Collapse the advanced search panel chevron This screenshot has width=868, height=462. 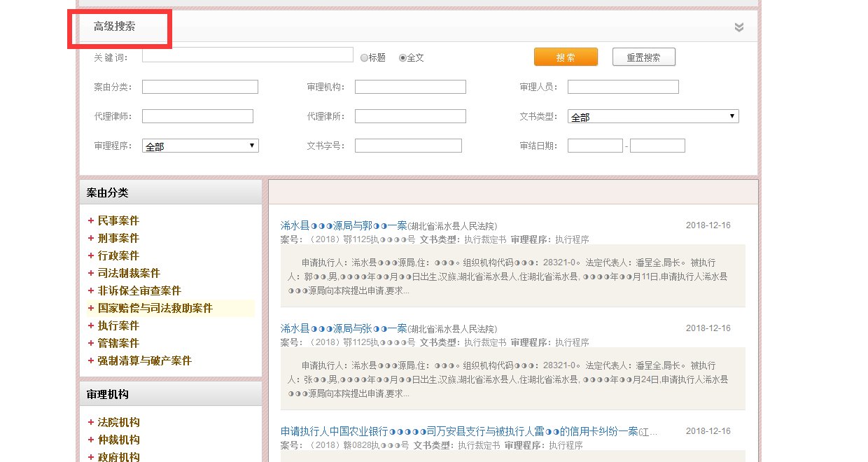click(738, 27)
